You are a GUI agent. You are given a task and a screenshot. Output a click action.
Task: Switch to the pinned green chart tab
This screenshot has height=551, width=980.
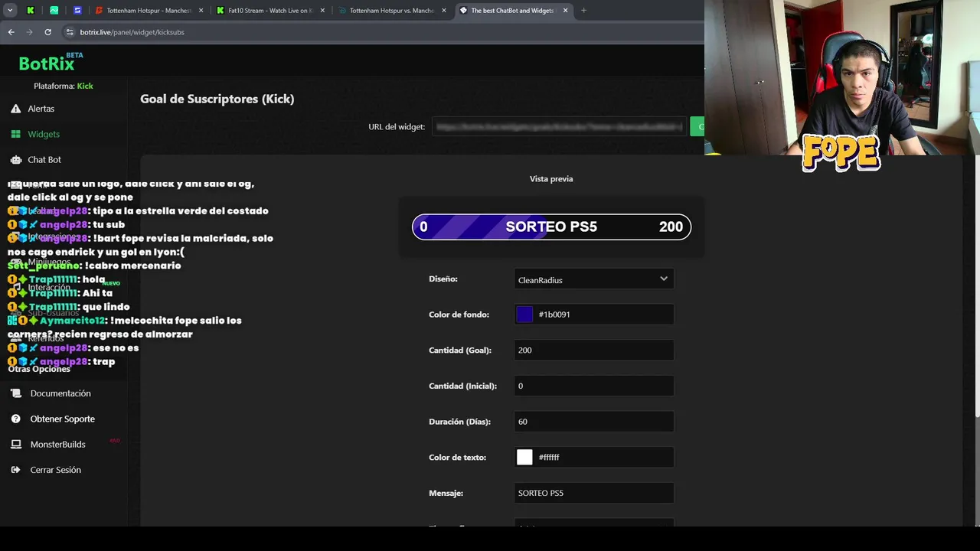54,11
